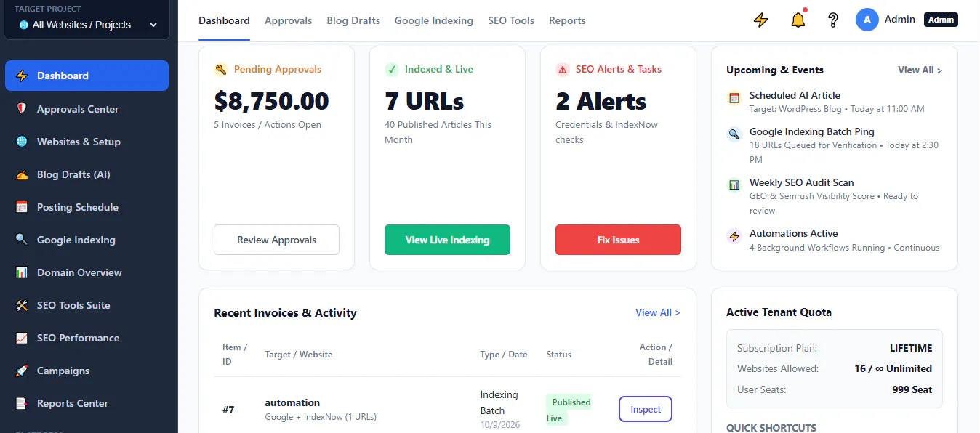Open Posting Schedule from the sidebar

coord(87,207)
